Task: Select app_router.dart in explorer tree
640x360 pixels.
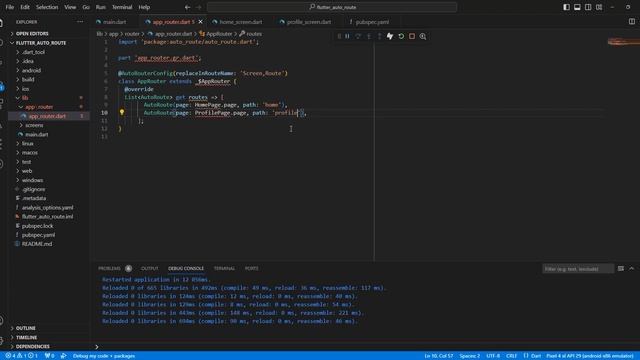Action: (48, 116)
